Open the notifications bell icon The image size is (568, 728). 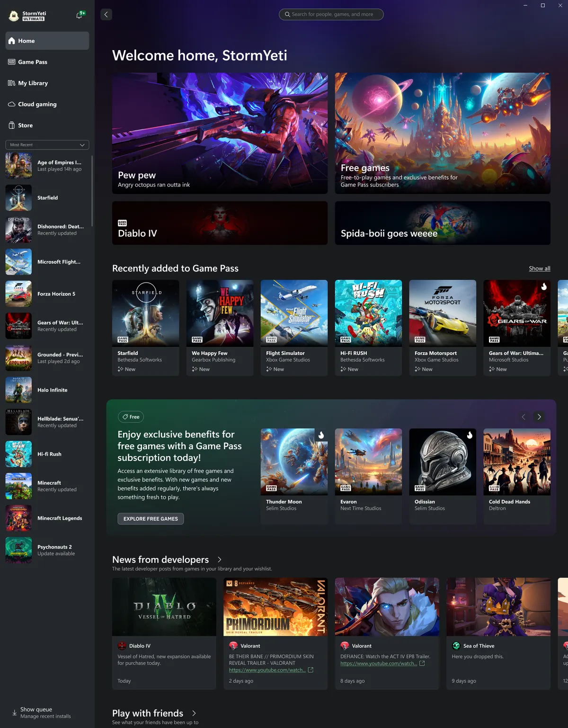coord(80,16)
